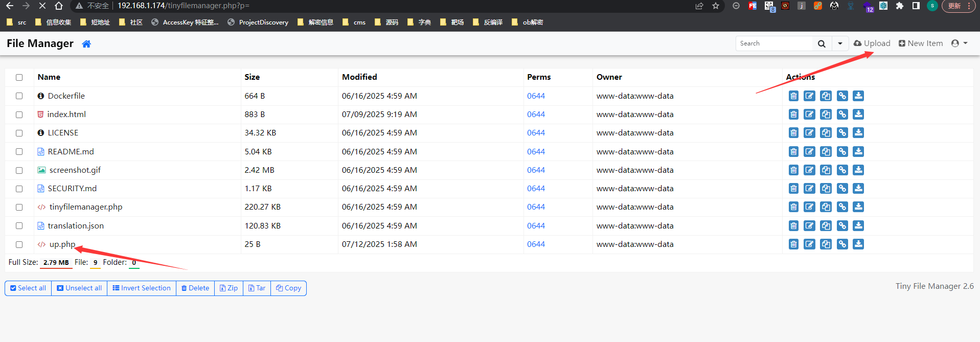Rename index.html with the edit icon

coord(810,115)
